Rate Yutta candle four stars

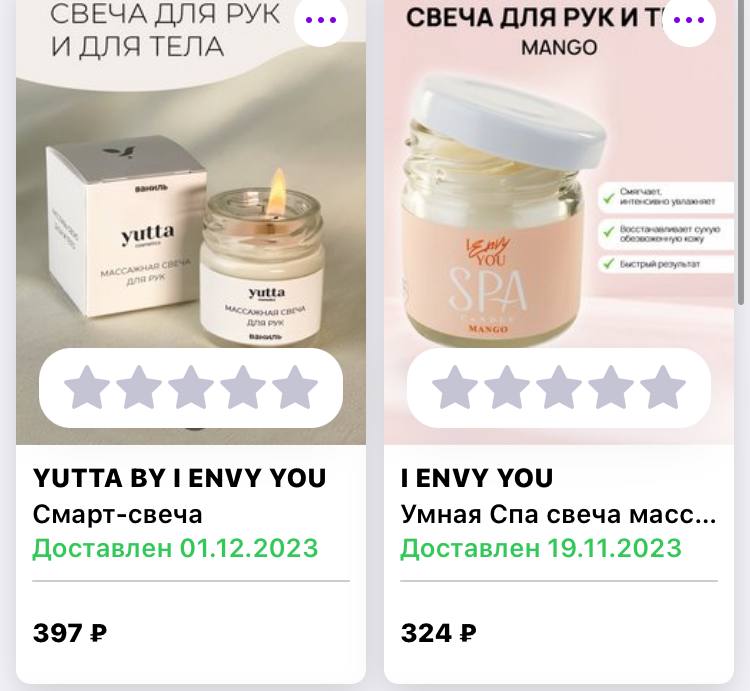(x=243, y=388)
